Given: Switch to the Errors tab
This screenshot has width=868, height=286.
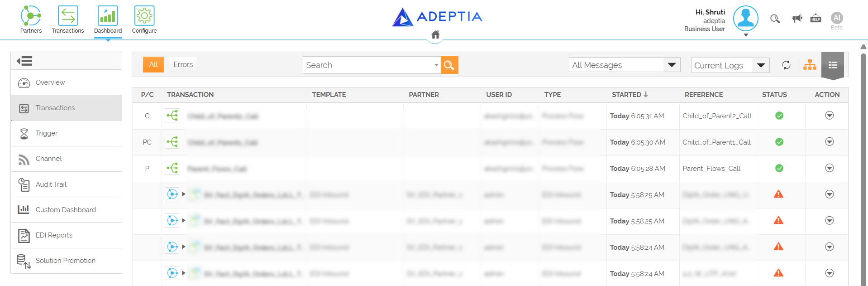Looking at the screenshot, I should (x=183, y=65).
